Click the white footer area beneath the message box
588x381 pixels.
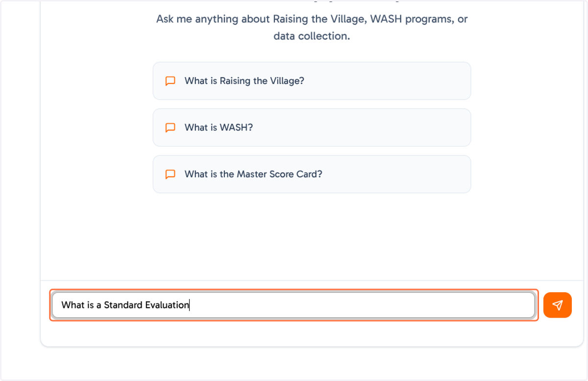coord(312,333)
